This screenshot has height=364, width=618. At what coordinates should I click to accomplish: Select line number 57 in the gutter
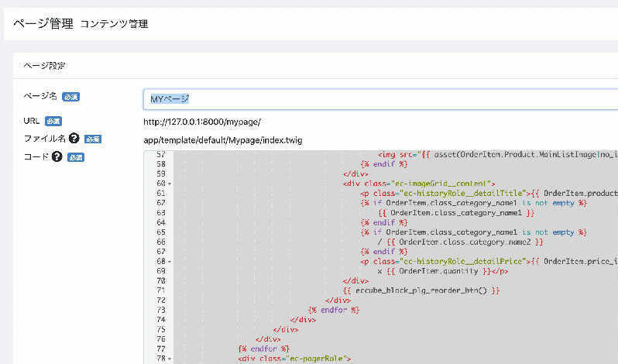coord(161,154)
